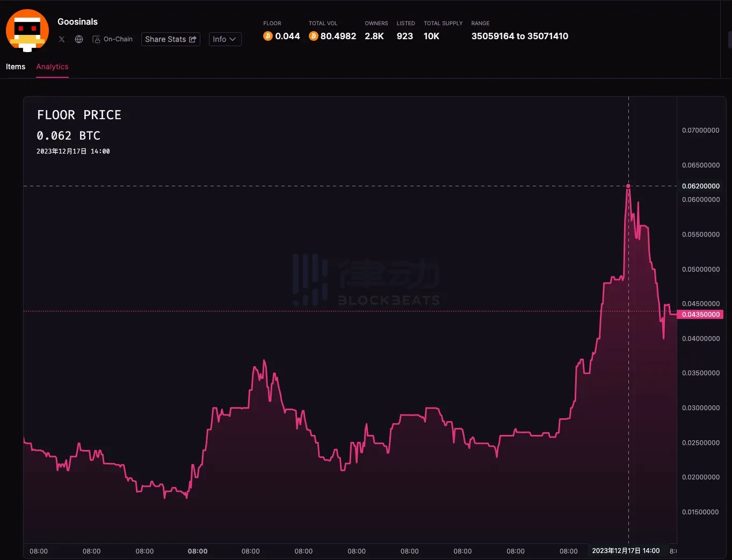Viewport: 732px width, 560px height.
Task: Collapse the Info menu chevron
Action: 232,39
